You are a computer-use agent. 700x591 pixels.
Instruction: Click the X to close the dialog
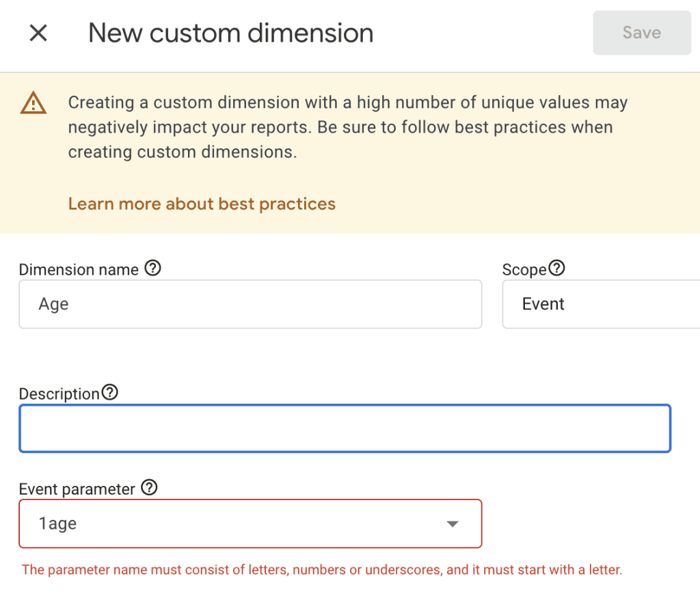38,33
